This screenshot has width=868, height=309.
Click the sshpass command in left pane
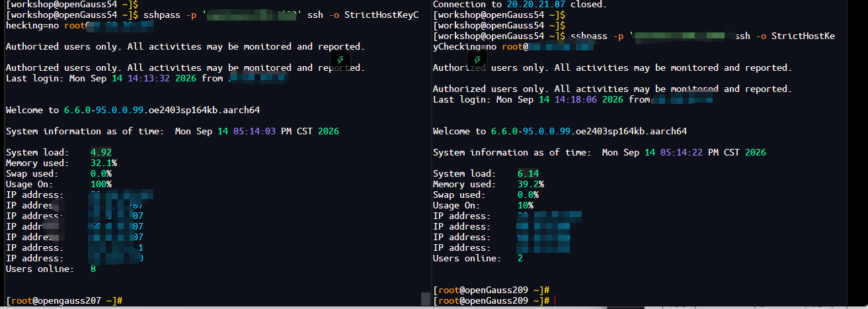pos(280,15)
